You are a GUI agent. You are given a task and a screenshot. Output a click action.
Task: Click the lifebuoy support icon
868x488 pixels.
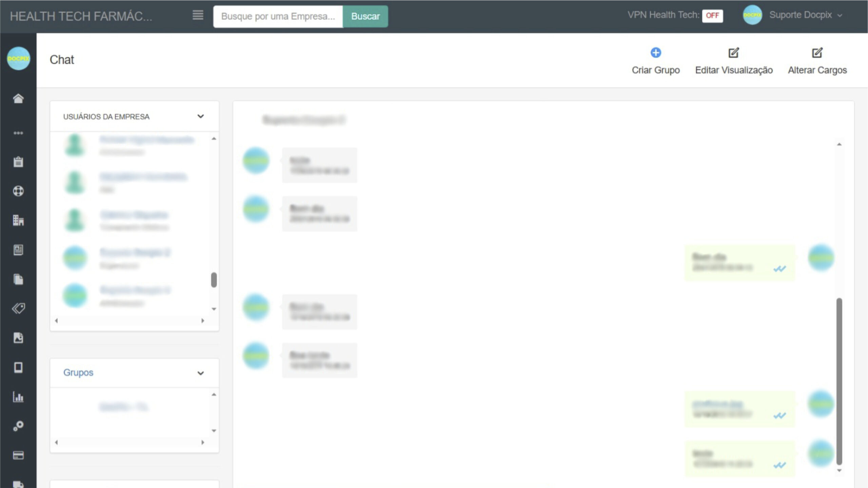[x=18, y=191]
